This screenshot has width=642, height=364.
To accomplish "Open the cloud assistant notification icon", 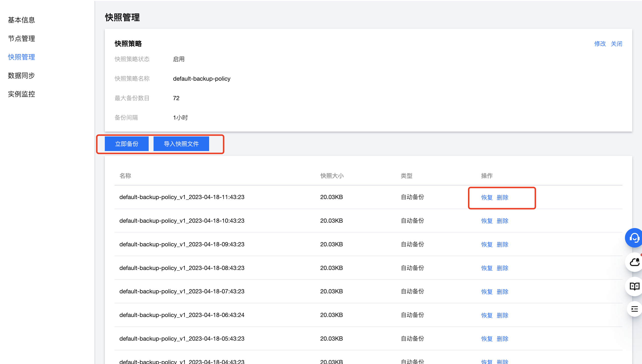I will 634,262.
